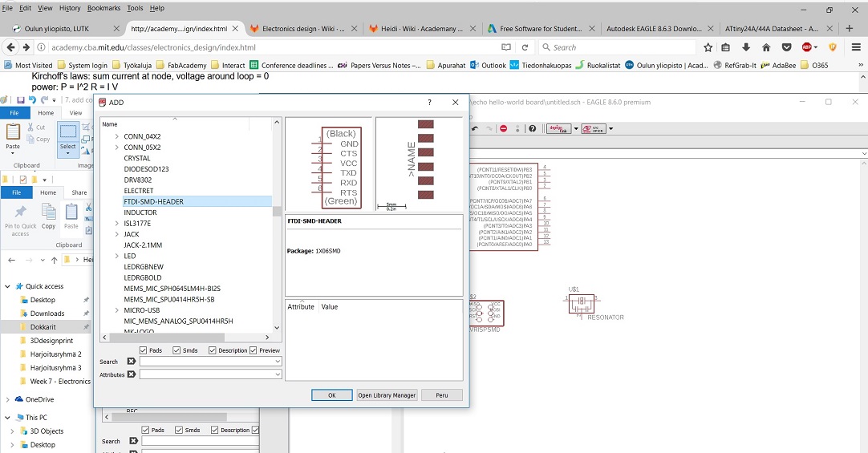Click the Open Library Manager button

pos(387,395)
